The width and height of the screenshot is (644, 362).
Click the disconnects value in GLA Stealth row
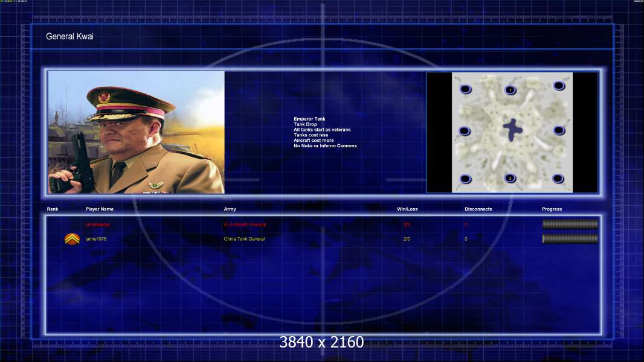[x=466, y=224]
